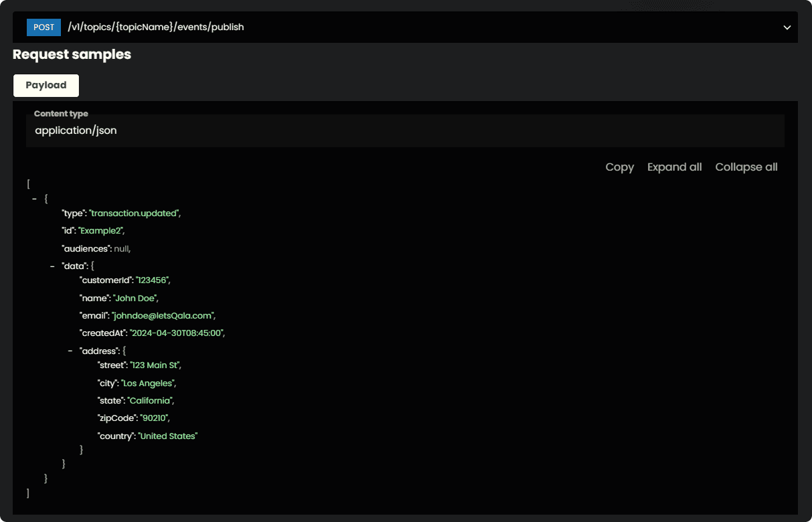The width and height of the screenshot is (812, 522).
Task: Click the "Example2" id value
Action: (x=101, y=230)
